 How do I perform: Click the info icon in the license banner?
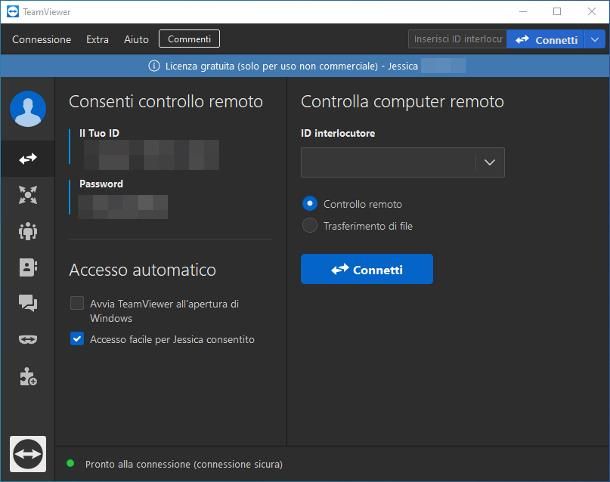(154, 66)
